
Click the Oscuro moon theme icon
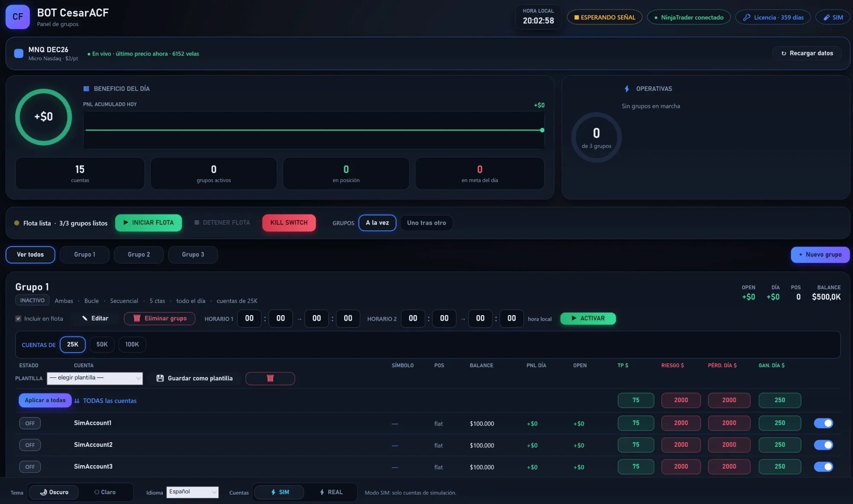point(44,492)
